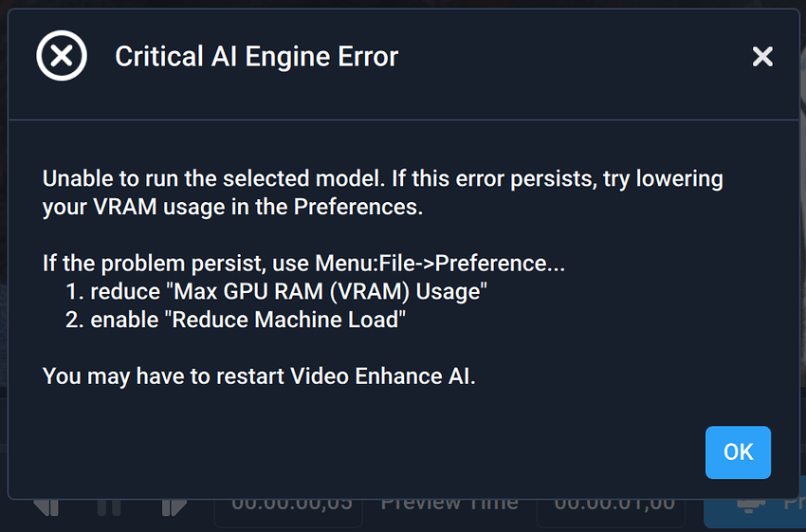The image size is (806, 532).
Task: Pause the preview playback
Action: tap(109, 506)
